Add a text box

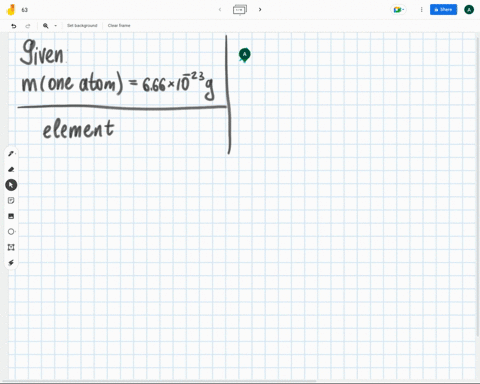click(x=11, y=247)
